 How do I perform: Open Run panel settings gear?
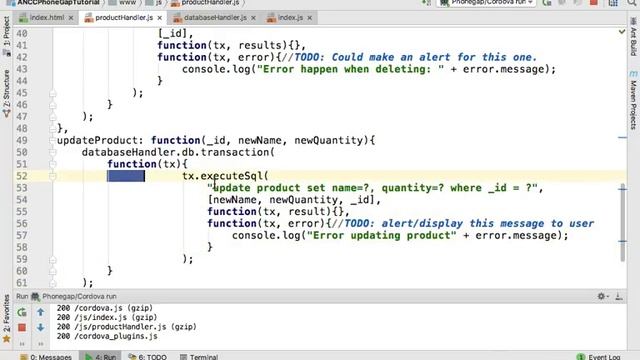pyautogui.click(x=602, y=296)
